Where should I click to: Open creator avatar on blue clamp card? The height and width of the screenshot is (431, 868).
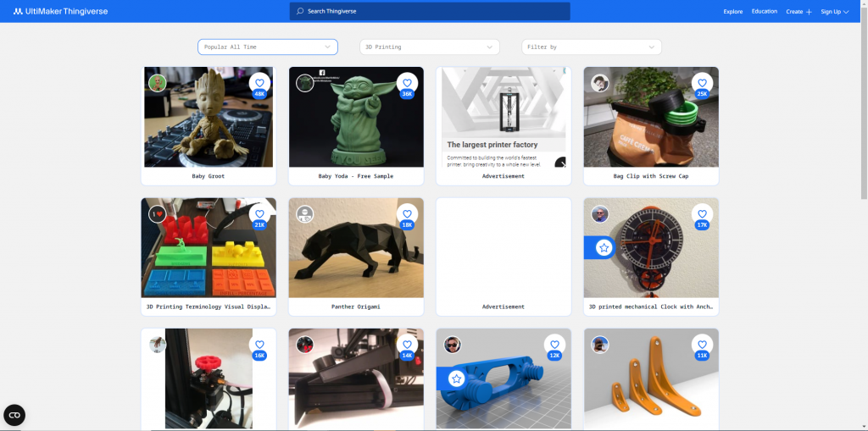click(453, 344)
